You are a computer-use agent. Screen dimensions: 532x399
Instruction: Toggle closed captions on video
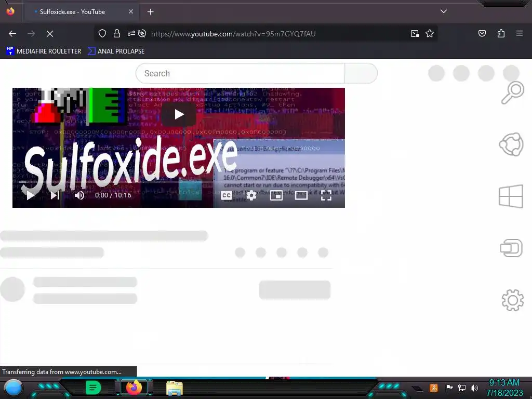227,195
